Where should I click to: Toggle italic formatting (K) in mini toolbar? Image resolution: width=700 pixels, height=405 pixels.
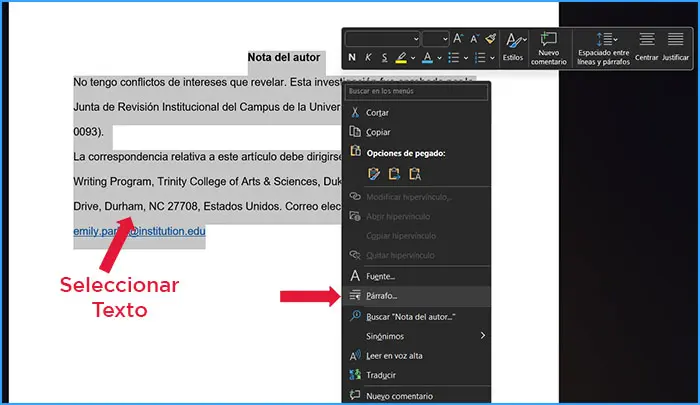pos(368,58)
